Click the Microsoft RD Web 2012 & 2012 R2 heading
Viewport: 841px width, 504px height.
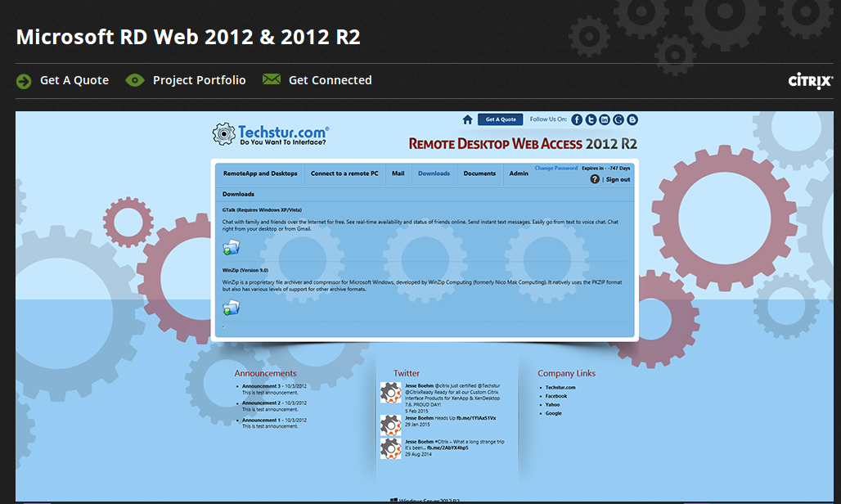click(188, 37)
